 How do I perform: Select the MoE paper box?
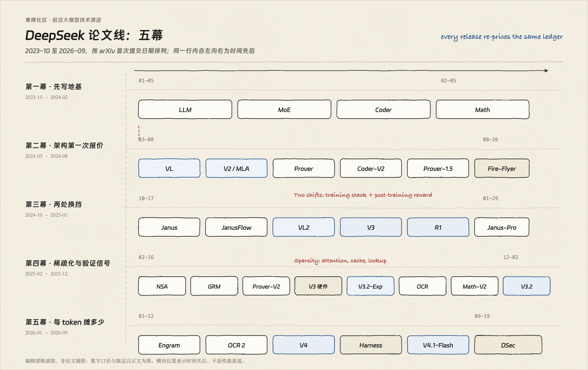point(284,110)
